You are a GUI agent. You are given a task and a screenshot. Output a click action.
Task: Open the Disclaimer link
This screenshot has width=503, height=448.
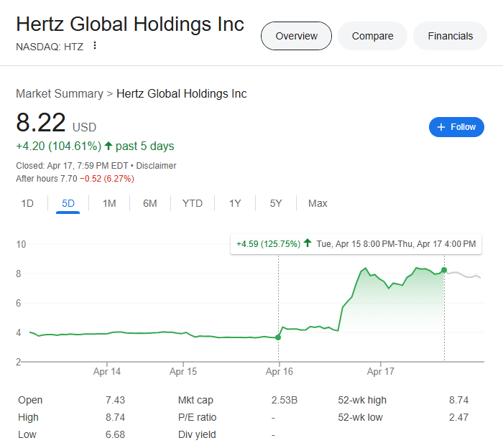point(156,166)
